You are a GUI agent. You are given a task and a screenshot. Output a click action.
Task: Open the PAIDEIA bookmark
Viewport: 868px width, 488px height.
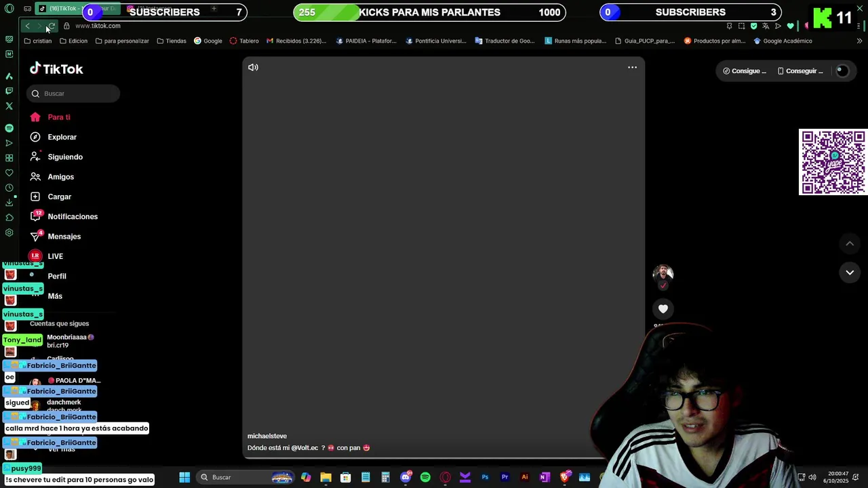click(366, 41)
